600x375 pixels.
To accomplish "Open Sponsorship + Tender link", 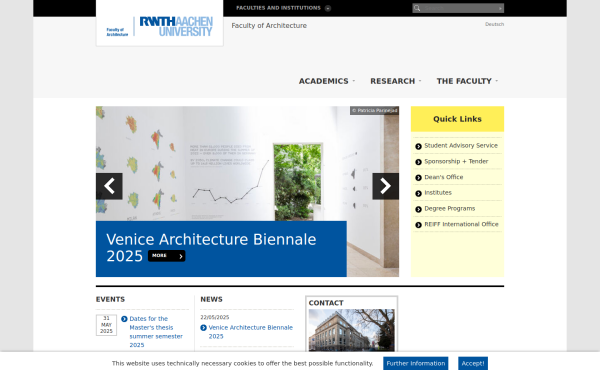I will tap(456, 161).
